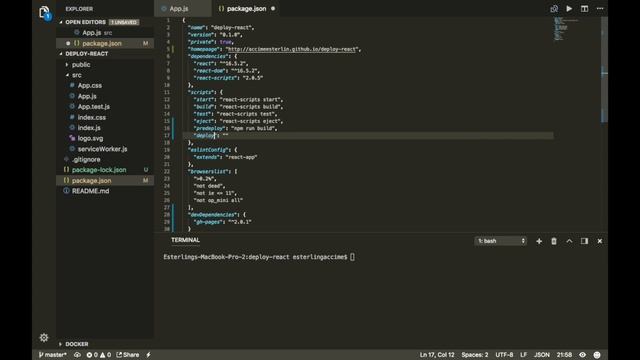The height and width of the screenshot is (360, 640).
Task: Click the 1 UNSAVED badge
Action: tap(124, 22)
